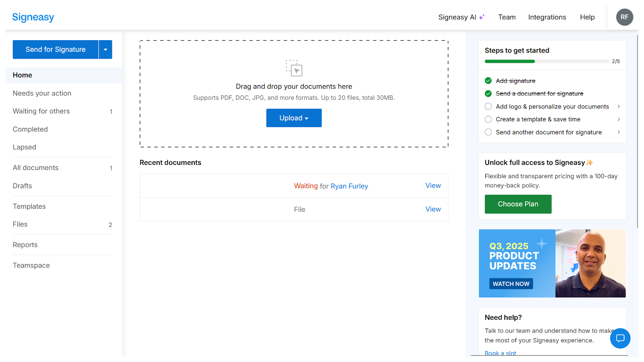Open the Reports section in the sidebar
The width and height of the screenshot is (644, 362).
coord(25,245)
